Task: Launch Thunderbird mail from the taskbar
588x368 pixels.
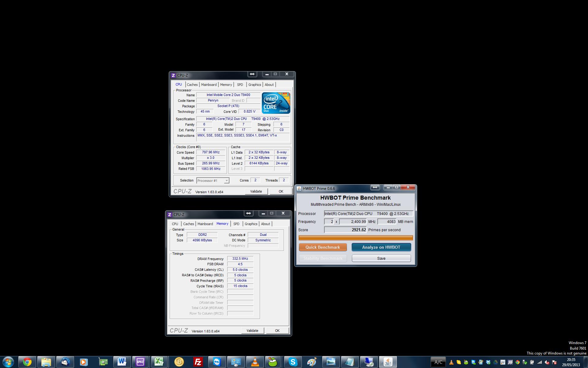Action: [x=65, y=362]
